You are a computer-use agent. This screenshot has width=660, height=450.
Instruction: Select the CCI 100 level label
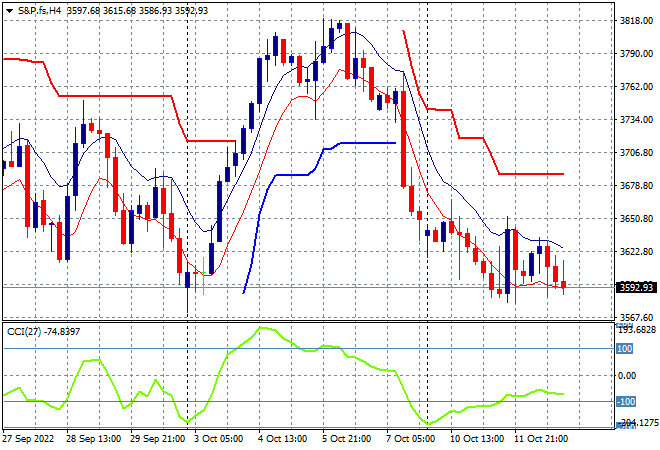coord(624,349)
